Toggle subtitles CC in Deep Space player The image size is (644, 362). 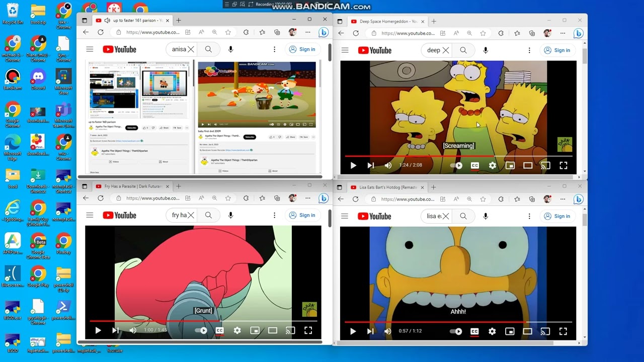pyautogui.click(x=474, y=165)
